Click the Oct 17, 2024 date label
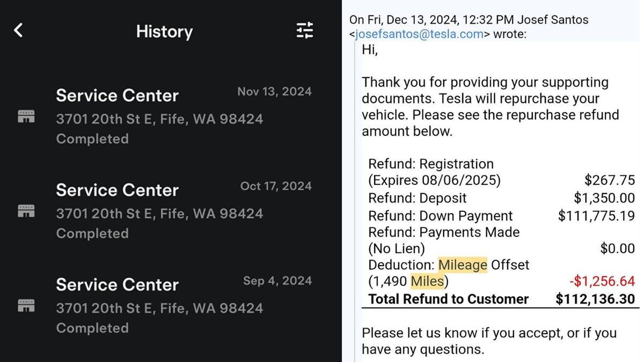This screenshot has width=644, height=362. pos(276,186)
